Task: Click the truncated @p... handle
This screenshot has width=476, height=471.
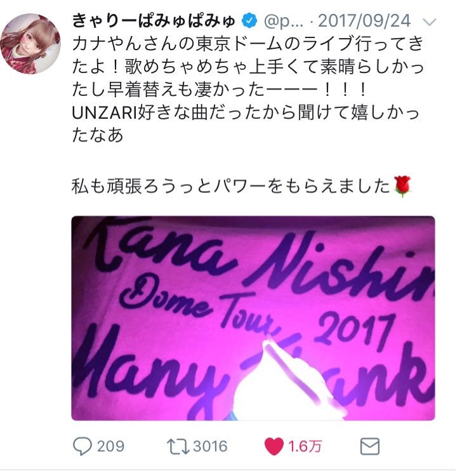Action: coord(284,21)
